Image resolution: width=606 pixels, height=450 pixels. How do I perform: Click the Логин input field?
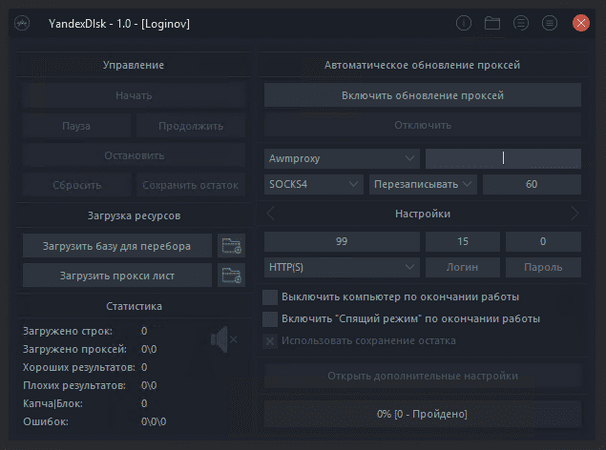[x=463, y=267]
